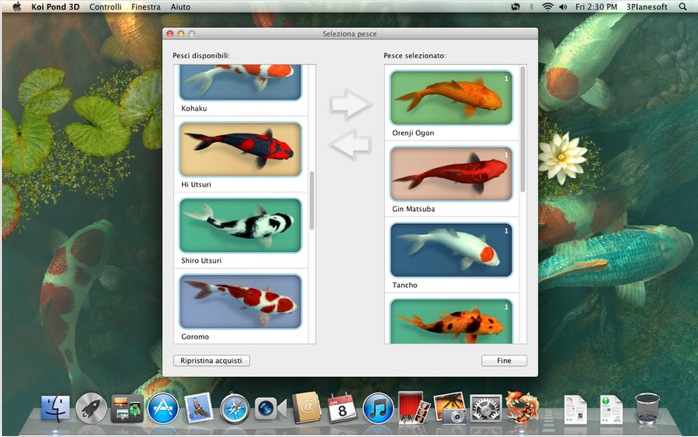698x437 pixels.
Task: Select the Shiro Utsuri fish thumbnail
Action: point(240,226)
